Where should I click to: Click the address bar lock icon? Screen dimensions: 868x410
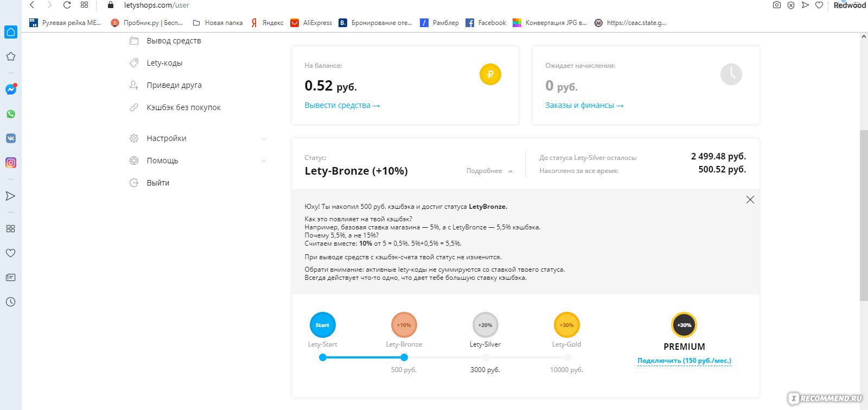pos(111,5)
